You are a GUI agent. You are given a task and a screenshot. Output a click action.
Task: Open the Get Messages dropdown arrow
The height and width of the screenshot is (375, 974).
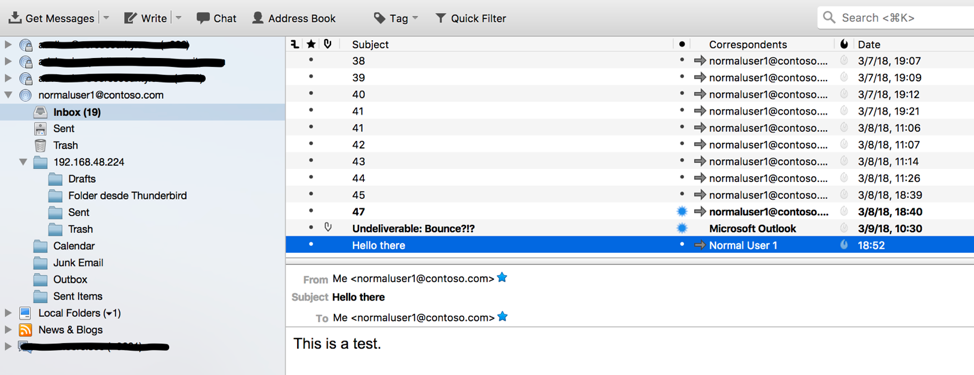point(106,18)
